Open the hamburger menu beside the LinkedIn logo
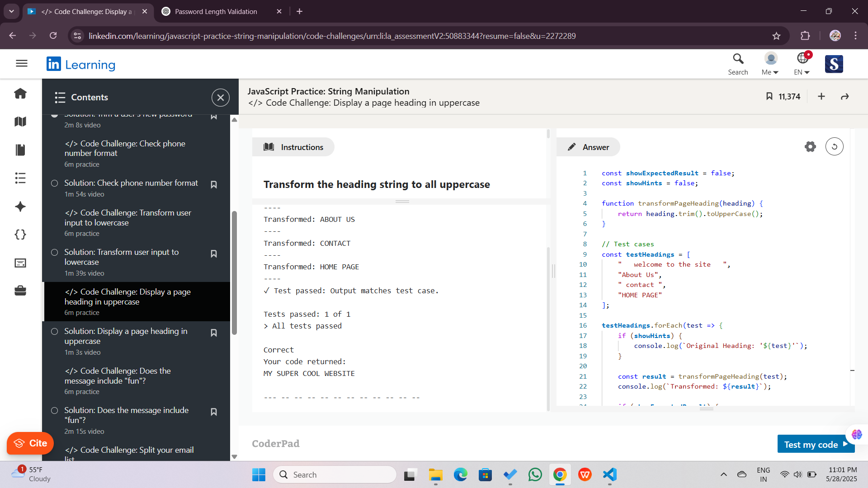Screen dimensions: 868x488 (22, 64)
